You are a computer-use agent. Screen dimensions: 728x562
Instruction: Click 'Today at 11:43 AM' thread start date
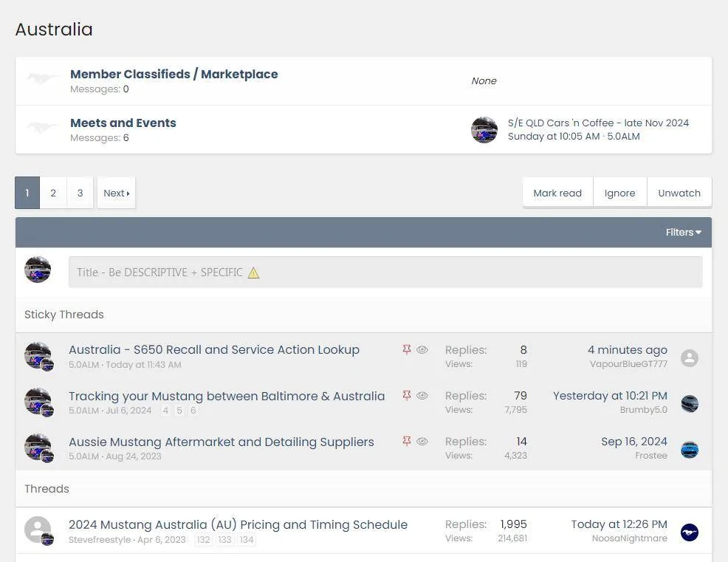(143, 365)
